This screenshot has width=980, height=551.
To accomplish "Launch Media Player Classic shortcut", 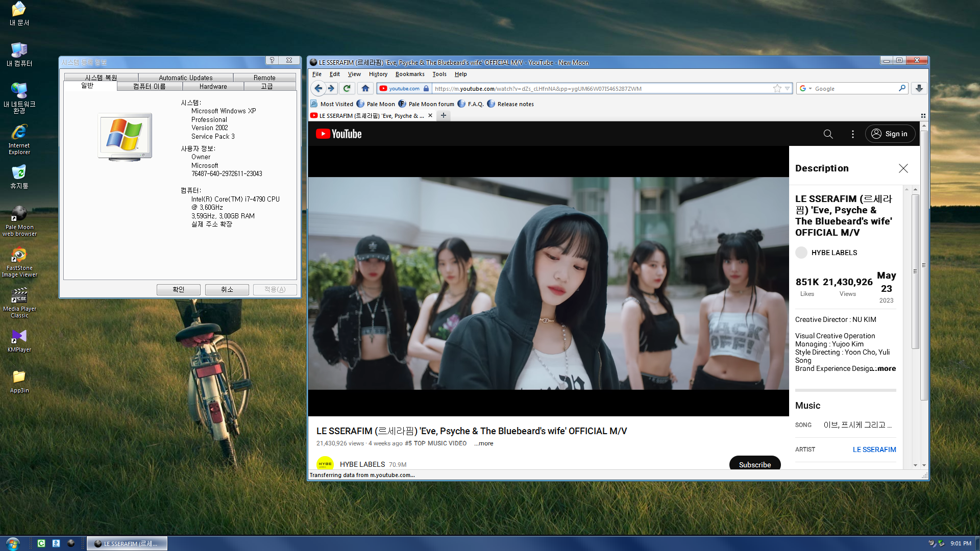I will [19, 303].
